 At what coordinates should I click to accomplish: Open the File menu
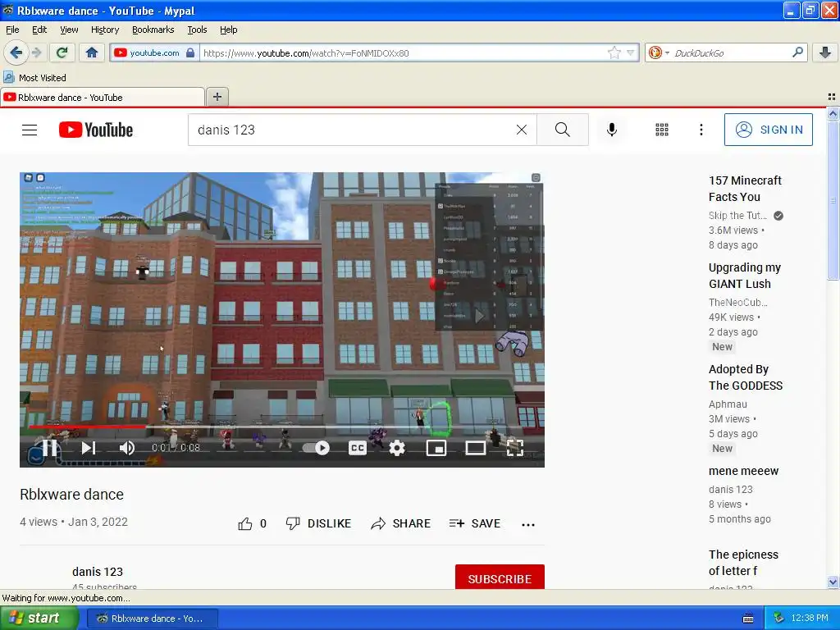(12, 30)
